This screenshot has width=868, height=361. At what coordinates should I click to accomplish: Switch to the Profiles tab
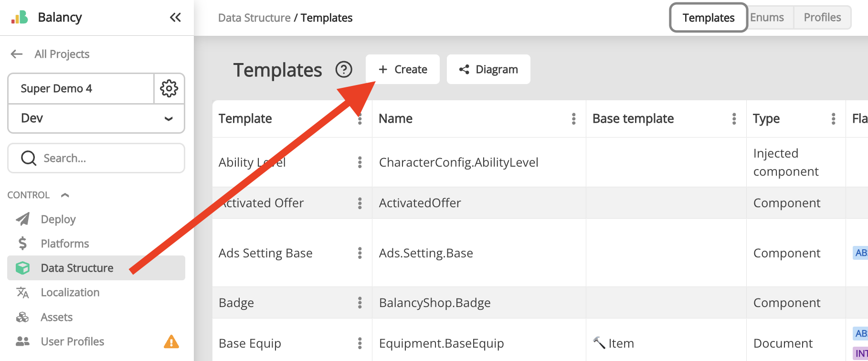point(822,18)
